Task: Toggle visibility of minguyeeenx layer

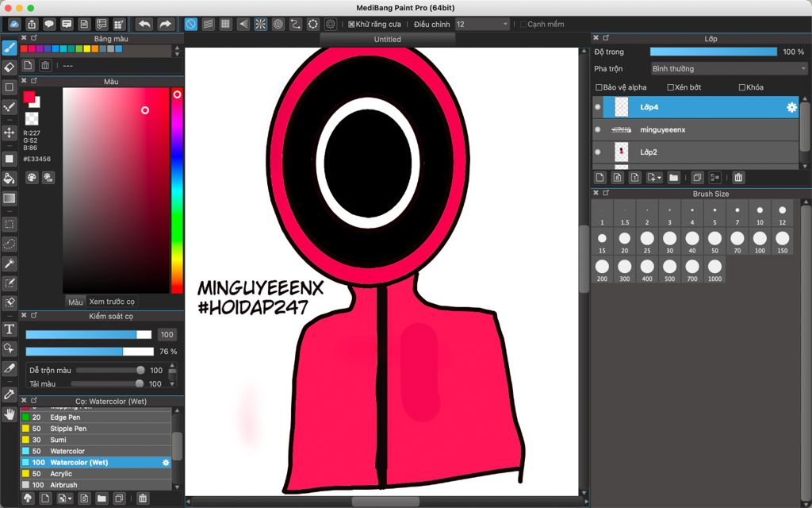Action: tap(598, 129)
